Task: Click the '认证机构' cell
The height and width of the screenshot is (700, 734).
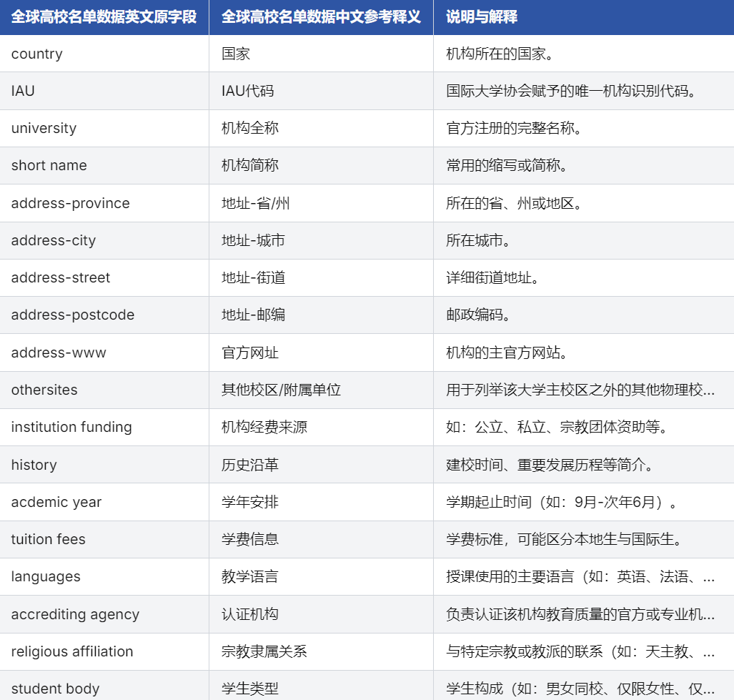Action: 321,614
